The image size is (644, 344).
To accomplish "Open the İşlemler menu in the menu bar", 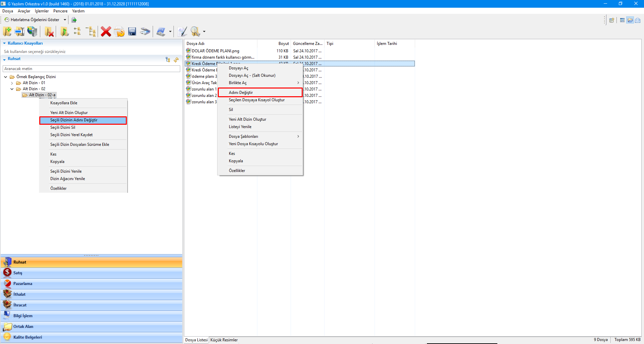I will coord(42,11).
